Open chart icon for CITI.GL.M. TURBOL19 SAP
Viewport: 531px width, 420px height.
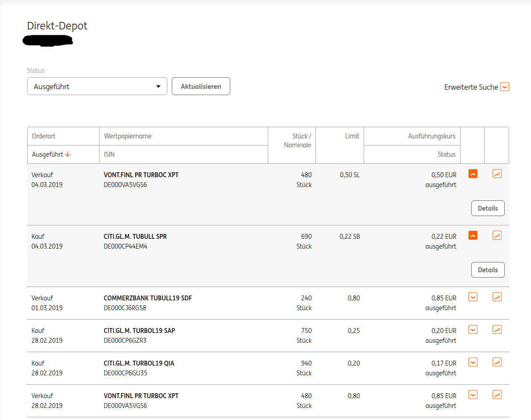[x=497, y=329]
